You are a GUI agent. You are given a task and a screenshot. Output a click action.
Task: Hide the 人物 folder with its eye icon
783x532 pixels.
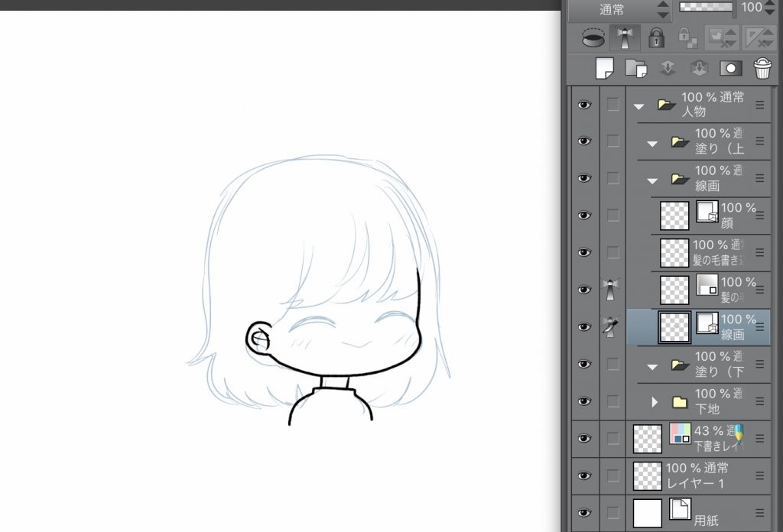585,105
